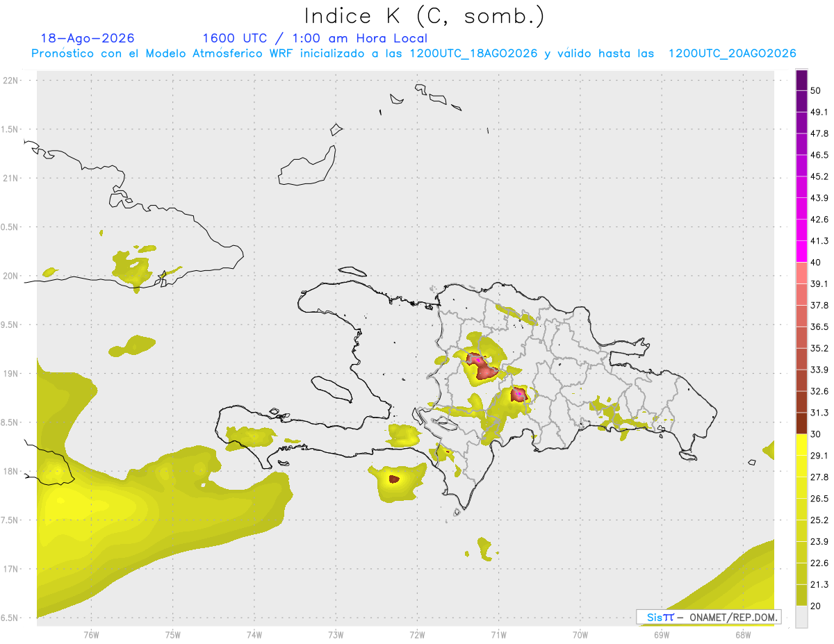Screen dimensions: 834x644
Task: Click the latitude axis label "20N"
Action: [x=12, y=276]
